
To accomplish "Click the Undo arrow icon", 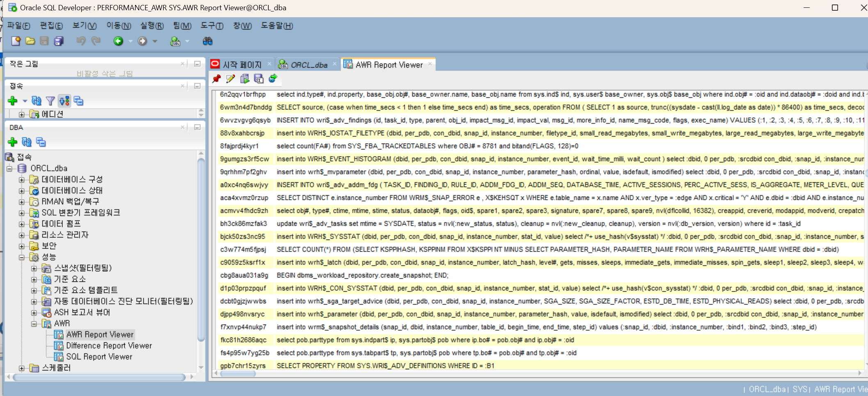I will pos(81,41).
